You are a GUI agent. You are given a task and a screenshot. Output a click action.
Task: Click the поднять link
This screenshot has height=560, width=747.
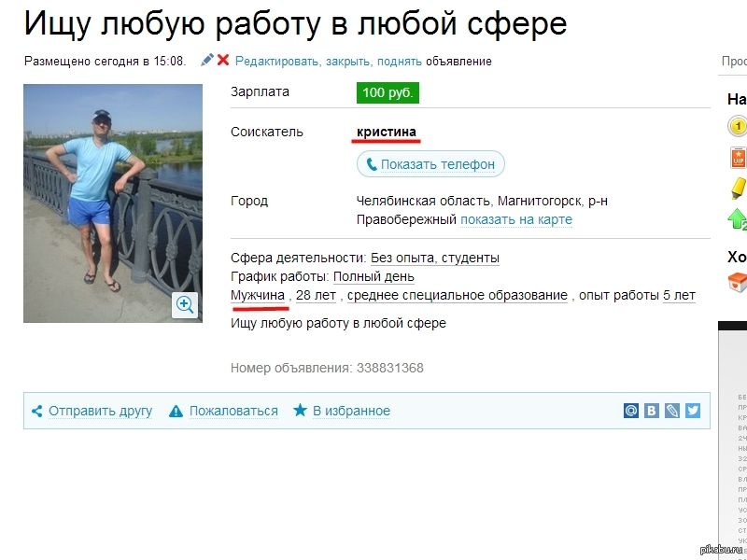click(400, 62)
